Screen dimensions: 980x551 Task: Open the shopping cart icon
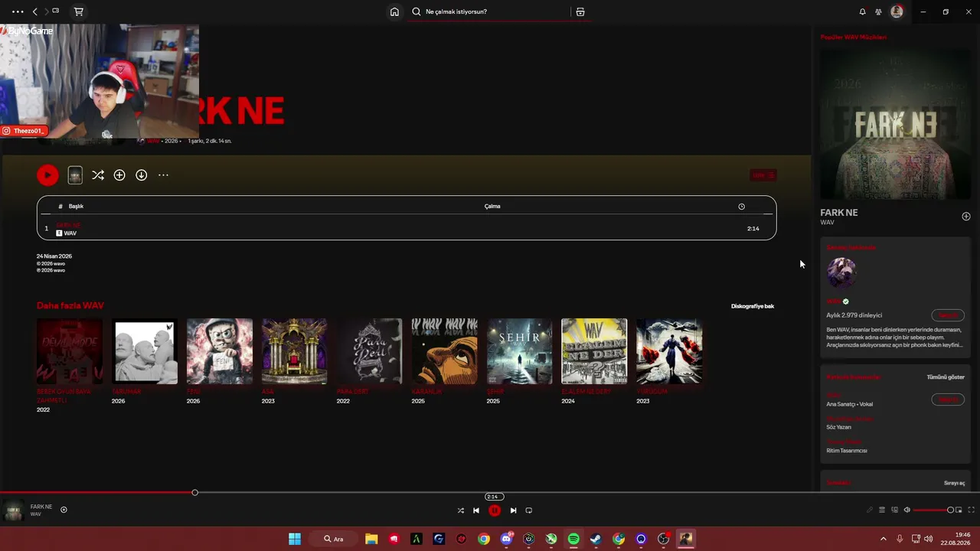tap(78, 11)
